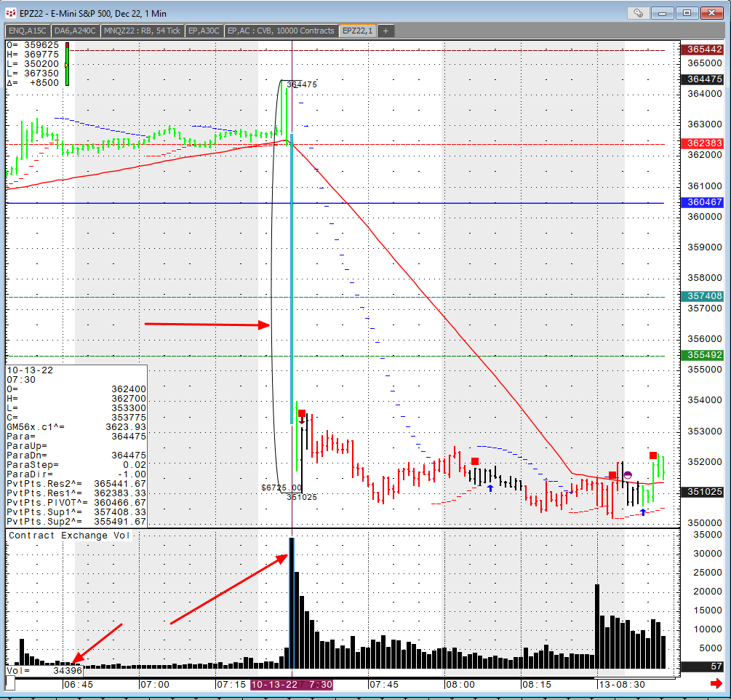The width and height of the screenshot is (731, 700).
Task: Select the EPZ22,1 tab
Action: [358, 31]
